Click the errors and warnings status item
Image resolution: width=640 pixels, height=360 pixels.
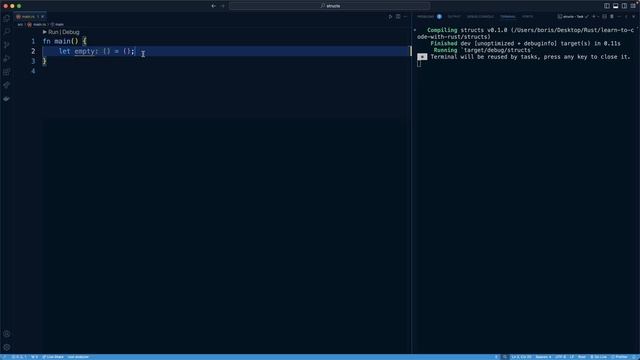(19, 357)
